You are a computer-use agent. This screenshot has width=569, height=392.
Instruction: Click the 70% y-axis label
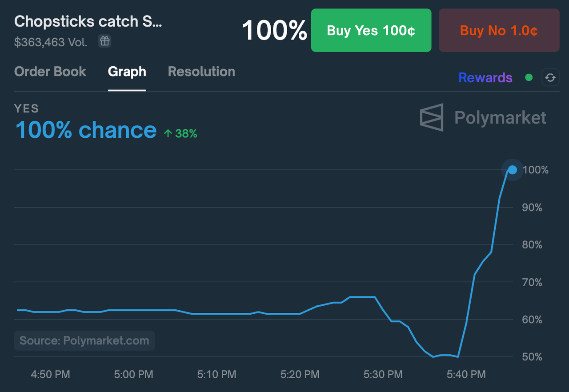[x=532, y=282]
